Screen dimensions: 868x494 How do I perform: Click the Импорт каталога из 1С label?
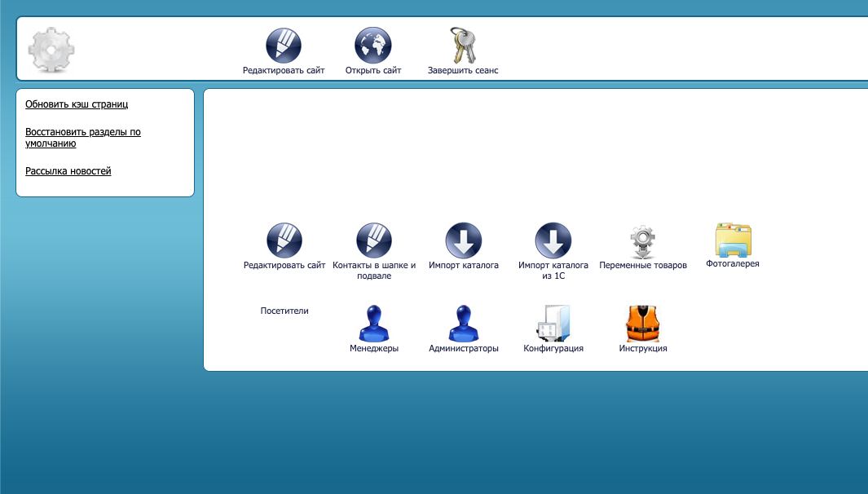(553, 271)
